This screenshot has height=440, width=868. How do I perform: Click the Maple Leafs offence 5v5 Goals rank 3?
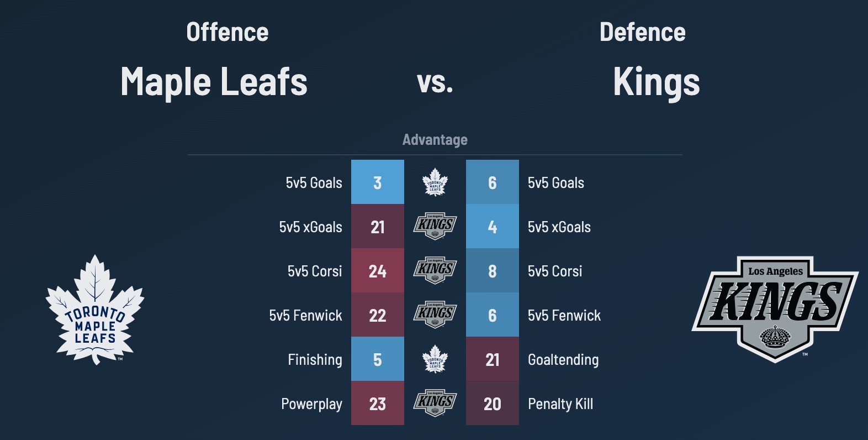coord(378,182)
